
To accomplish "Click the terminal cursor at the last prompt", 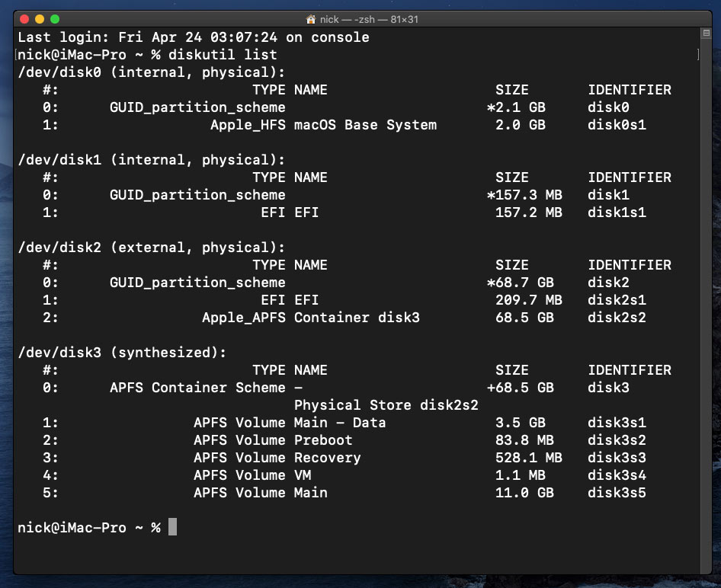I will tap(172, 526).
